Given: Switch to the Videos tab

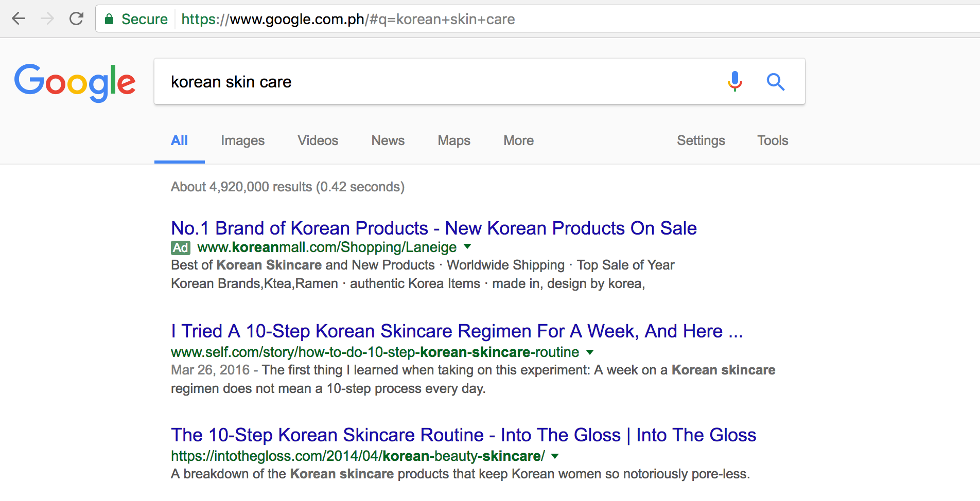Looking at the screenshot, I should [318, 140].
